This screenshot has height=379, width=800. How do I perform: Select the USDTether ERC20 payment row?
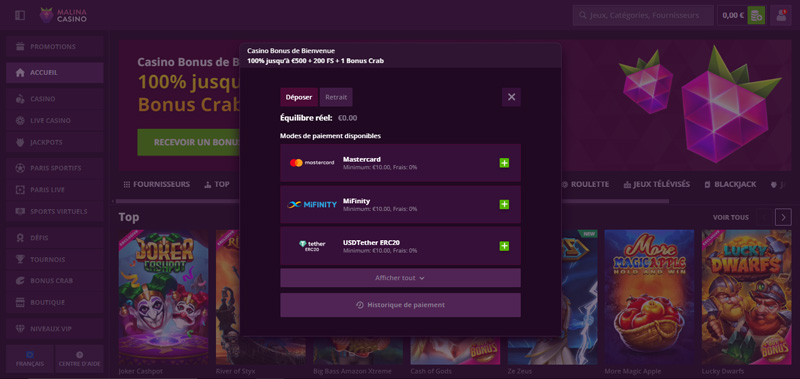(x=401, y=246)
